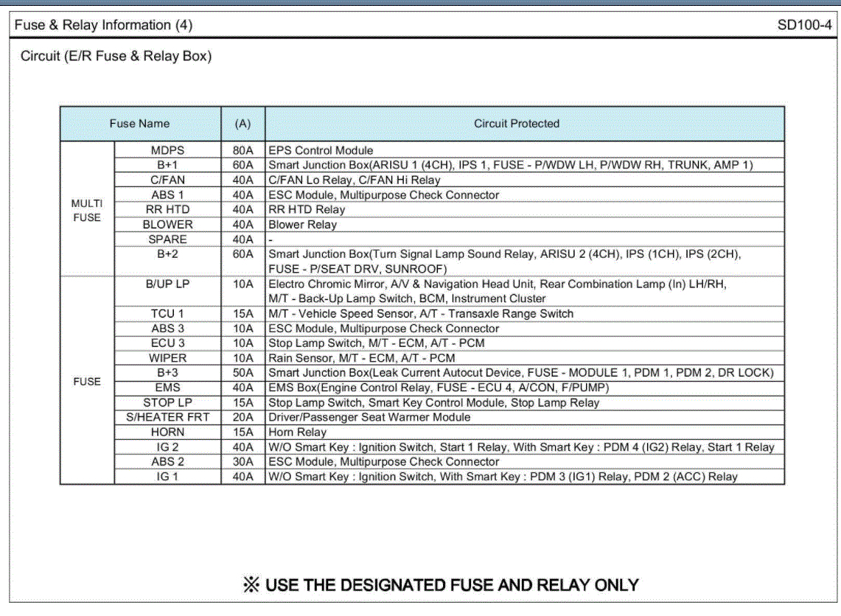Image resolution: width=841 pixels, height=616 pixels.
Task: Select the C/FAN fuse name cell
Action: point(167,180)
